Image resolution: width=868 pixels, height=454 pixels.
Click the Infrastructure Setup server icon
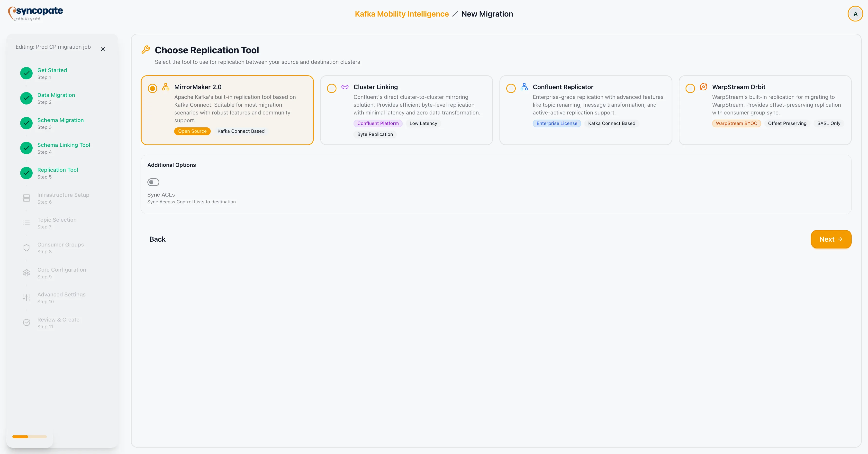coord(26,198)
